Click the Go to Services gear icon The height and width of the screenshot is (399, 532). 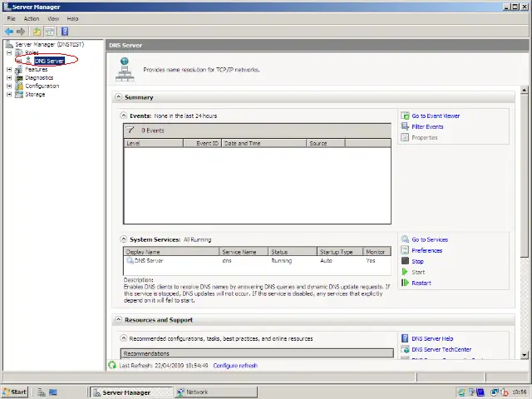(x=405, y=239)
